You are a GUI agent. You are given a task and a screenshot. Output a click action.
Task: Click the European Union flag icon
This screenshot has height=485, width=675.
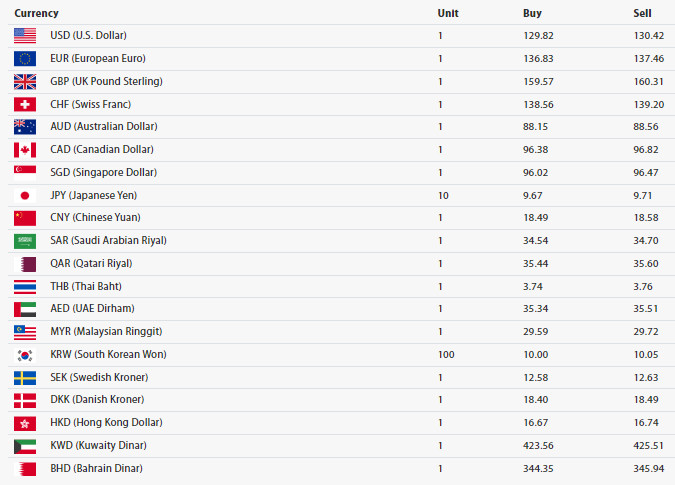coord(25,58)
